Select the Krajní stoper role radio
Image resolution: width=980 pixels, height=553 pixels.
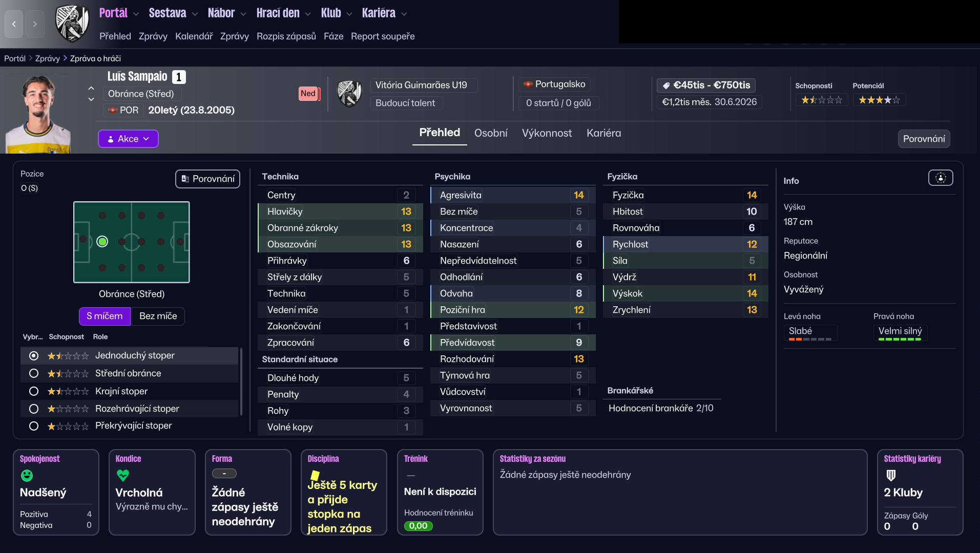click(34, 391)
